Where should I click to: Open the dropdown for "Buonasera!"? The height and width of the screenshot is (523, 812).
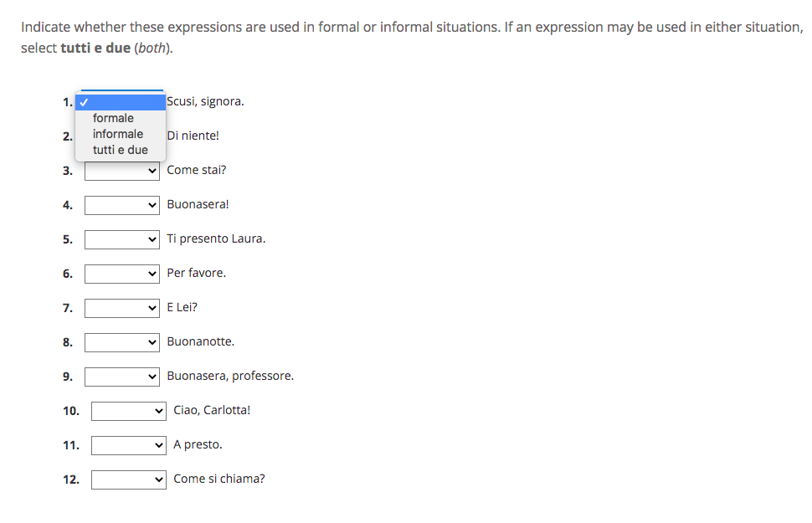click(121, 204)
